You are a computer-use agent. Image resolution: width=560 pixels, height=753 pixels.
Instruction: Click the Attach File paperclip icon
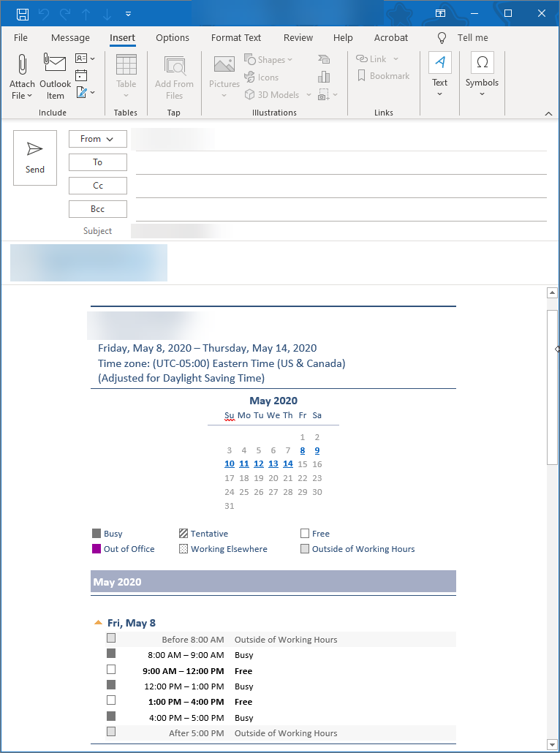click(22, 66)
